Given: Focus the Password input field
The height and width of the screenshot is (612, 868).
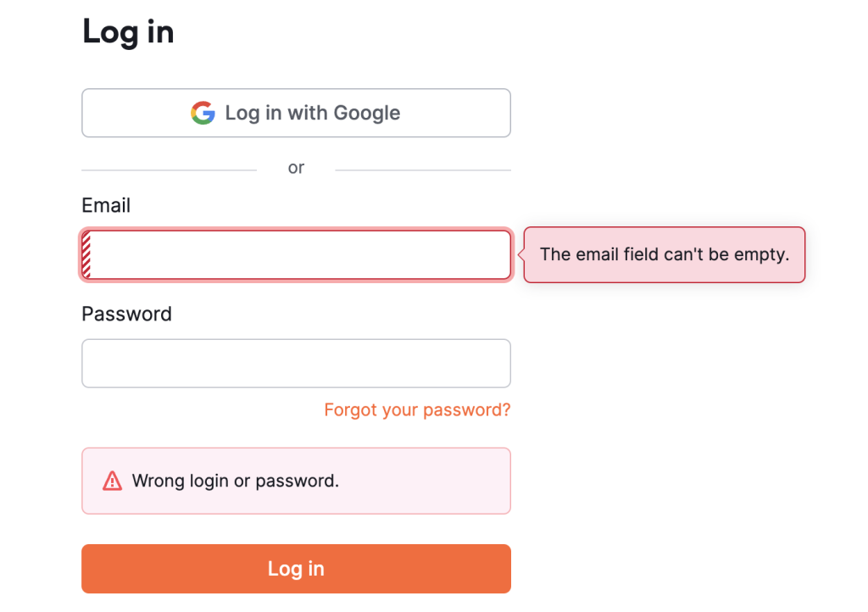Looking at the screenshot, I should point(296,364).
